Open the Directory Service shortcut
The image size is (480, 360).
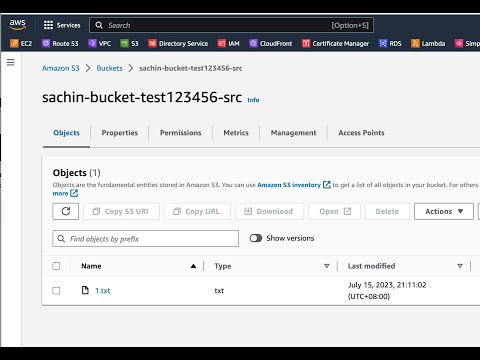coord(178,43)
